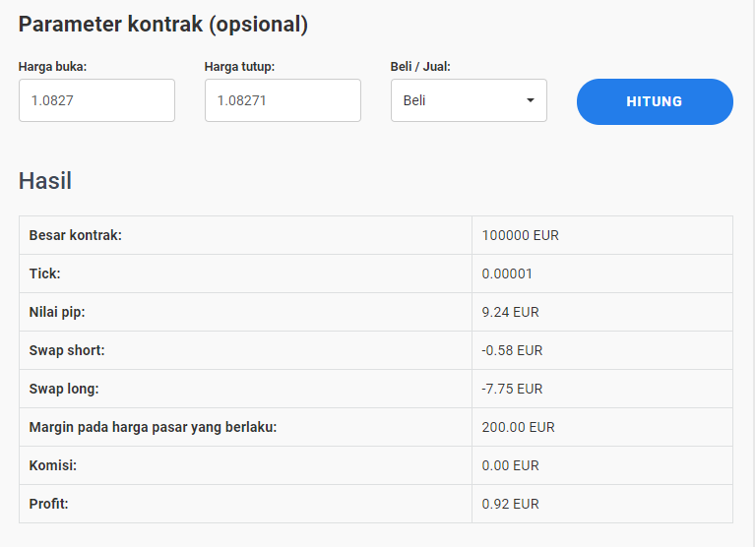Click the Komisi row label
The width and height of the screenshot is (756, 547).
(53, 465)
